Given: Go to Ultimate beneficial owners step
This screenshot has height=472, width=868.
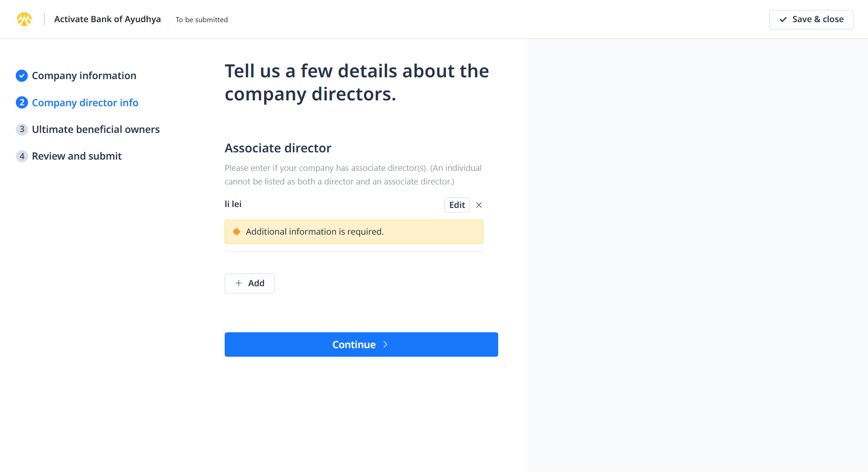Looking at the screenshot, I should pos(96,129).
